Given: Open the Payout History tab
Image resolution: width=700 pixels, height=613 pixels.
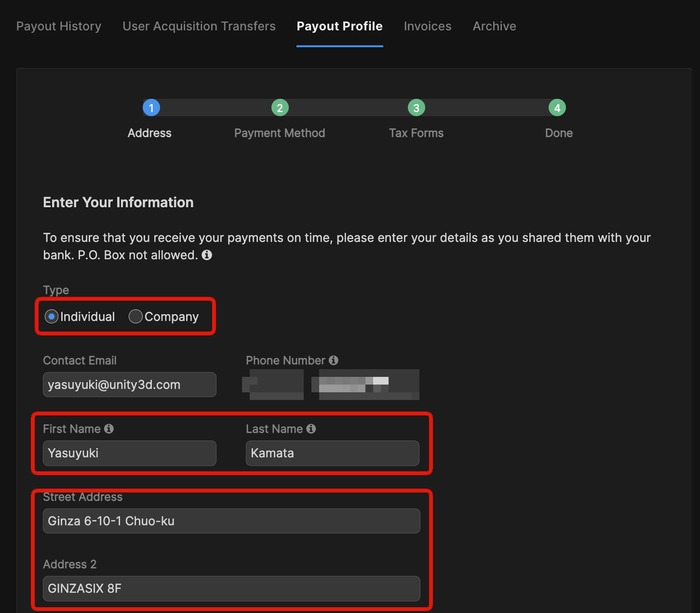Looking at the screenshot, I should click(x=59, y=26).
